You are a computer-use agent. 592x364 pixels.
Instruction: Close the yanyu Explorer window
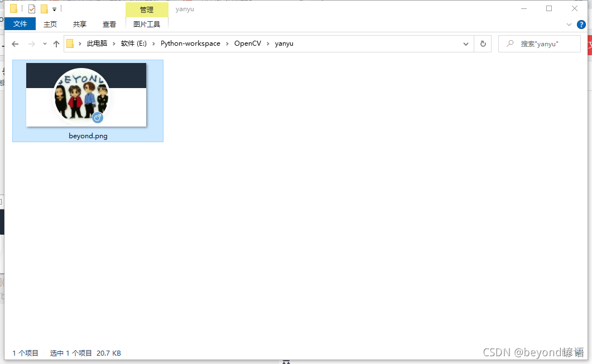[575, 9]
